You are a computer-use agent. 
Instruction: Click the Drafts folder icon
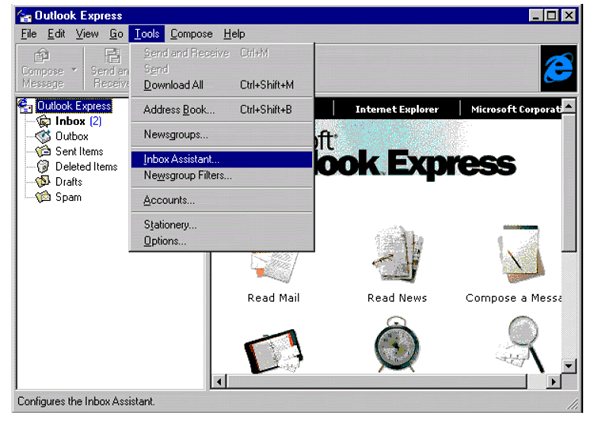[x=43, y=181]
